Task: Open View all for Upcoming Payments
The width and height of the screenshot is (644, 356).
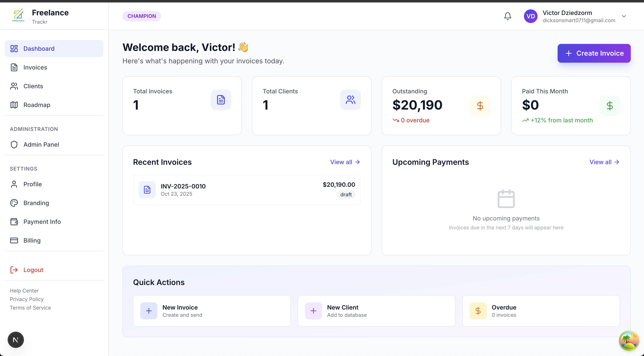Action: [x=604, y=162]
